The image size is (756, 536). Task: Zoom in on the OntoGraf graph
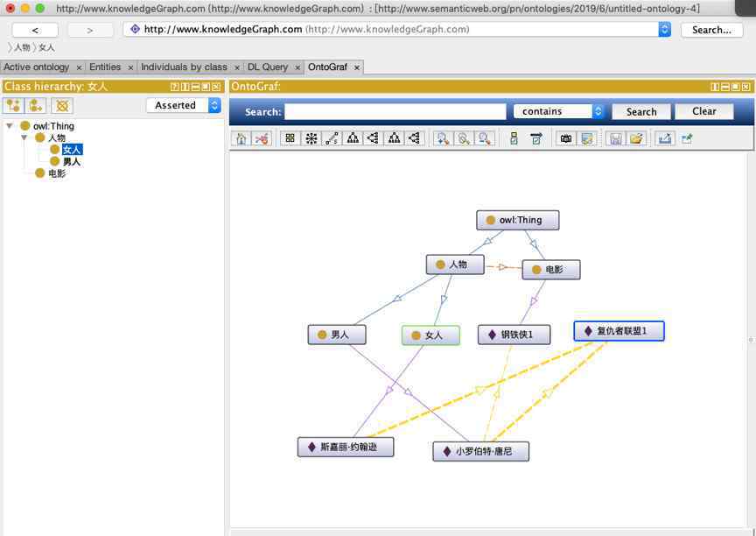coord(443,139)
